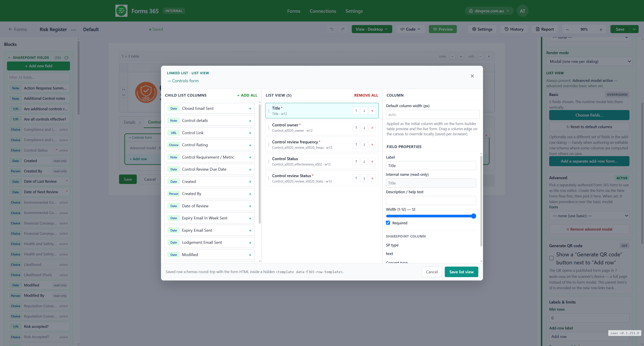Viewport: 644px width, 346px height.
Task: Close the Linked List dialog
Action: [x=472, y=76]
